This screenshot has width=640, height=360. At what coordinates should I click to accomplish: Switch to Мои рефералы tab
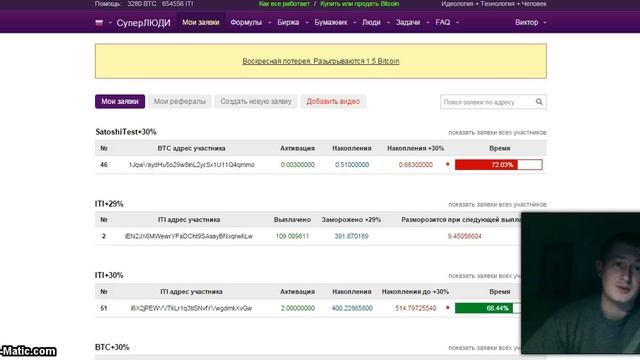[180, 102]
